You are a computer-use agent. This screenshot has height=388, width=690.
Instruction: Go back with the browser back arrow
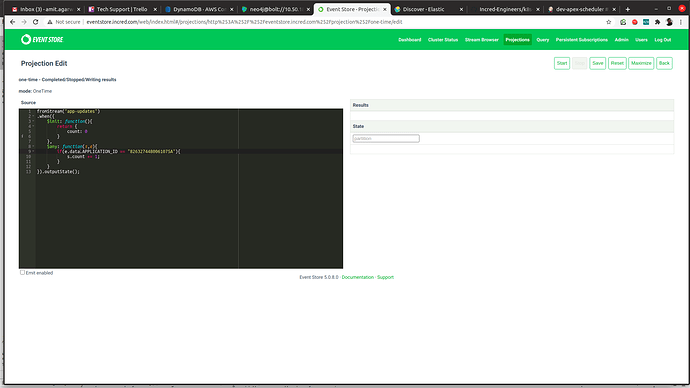click(12, 22)
